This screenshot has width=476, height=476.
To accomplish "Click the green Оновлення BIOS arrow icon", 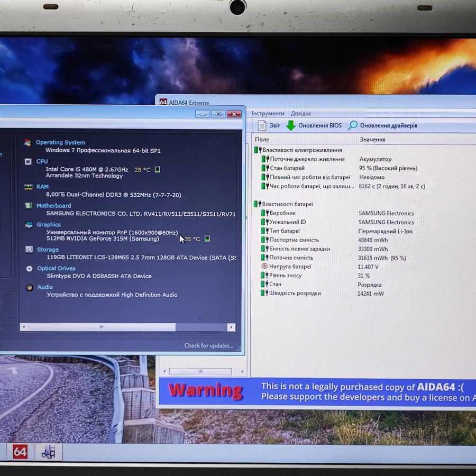I will (x=291, y=125).
